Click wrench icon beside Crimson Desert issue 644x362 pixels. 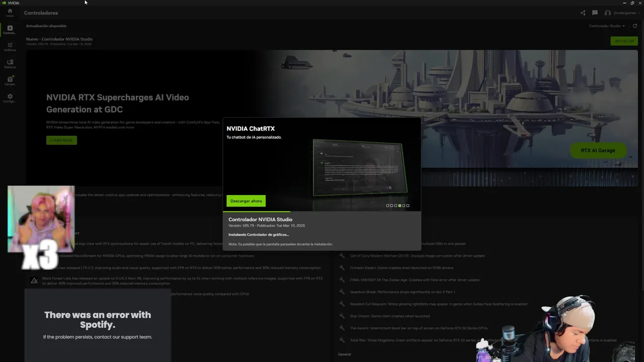click(342, 267)
